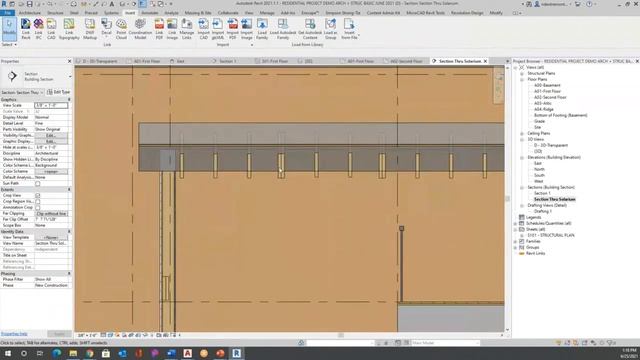Expand the Families tree node
This screenshot has height=360, width=640.
click(516, 242)
